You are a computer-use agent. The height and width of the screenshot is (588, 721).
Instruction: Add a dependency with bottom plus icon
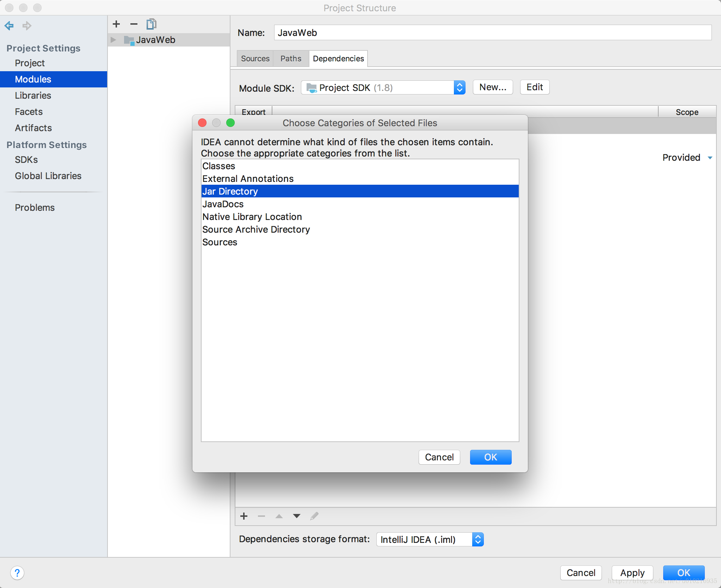[244, 516]
